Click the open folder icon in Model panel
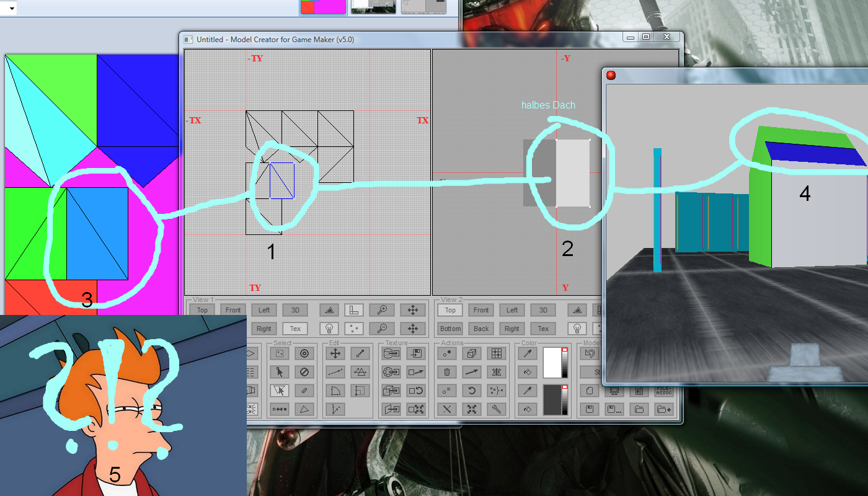The height and width of the screenshot is (496, 868). tap(639, 409)
